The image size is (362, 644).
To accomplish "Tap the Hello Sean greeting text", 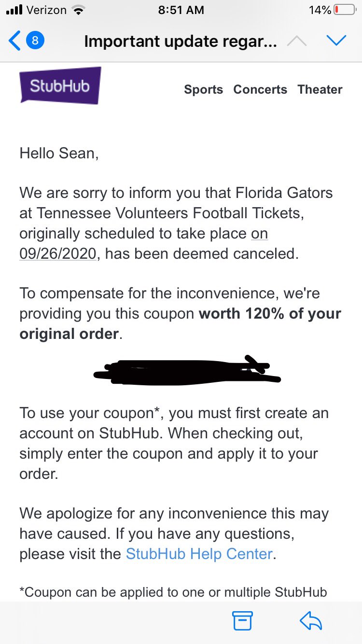I will pyautogui.click(x=59, y=153).
